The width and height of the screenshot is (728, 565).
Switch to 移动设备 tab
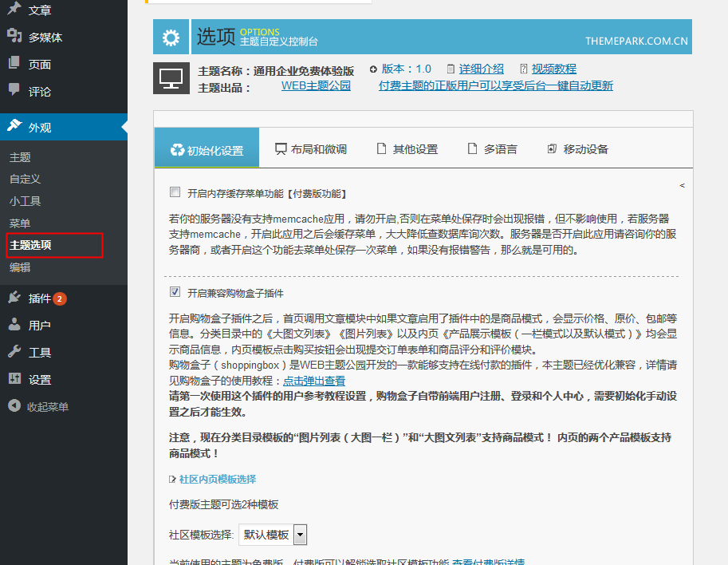click(578, 149)
